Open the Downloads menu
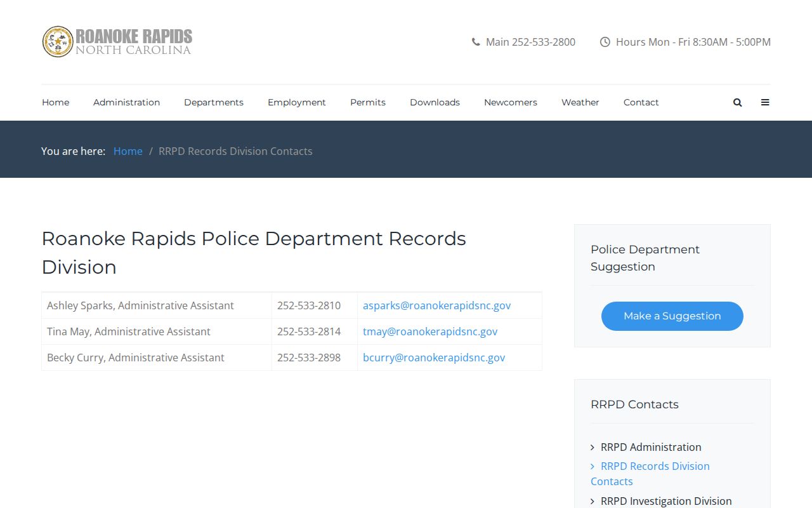812x508 pixels. click(435, 102)
